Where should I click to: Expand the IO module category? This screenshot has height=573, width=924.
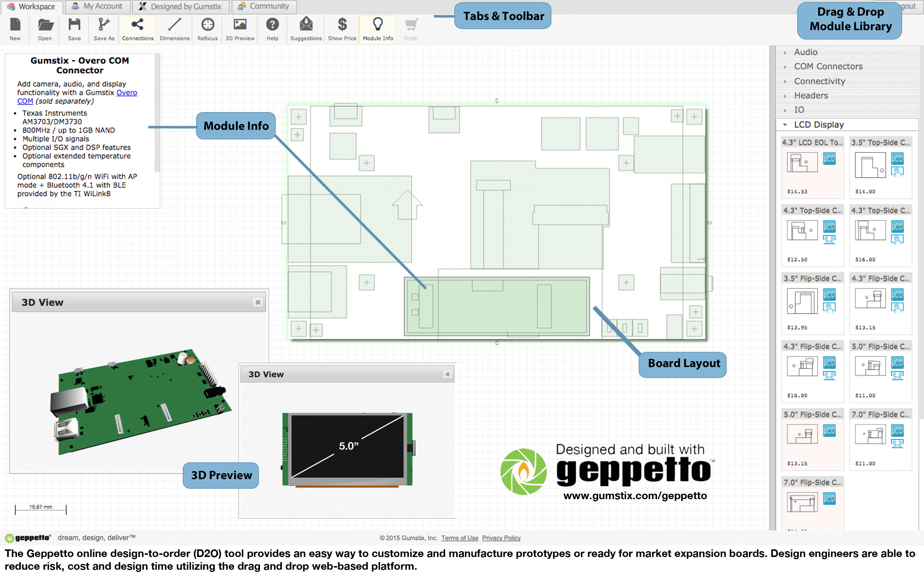tap(847, 110)
